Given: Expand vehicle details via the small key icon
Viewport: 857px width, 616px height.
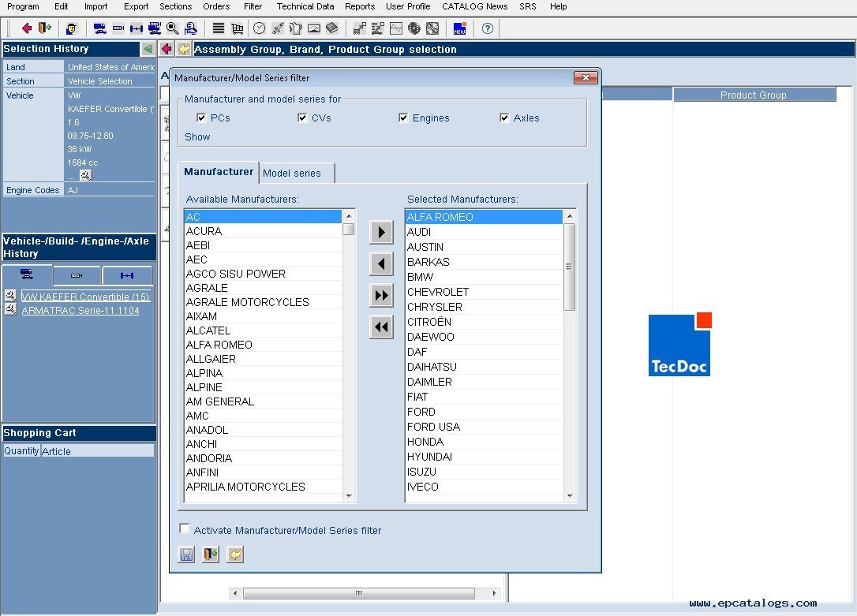Looking at the screenshot, I should (85, 175).
